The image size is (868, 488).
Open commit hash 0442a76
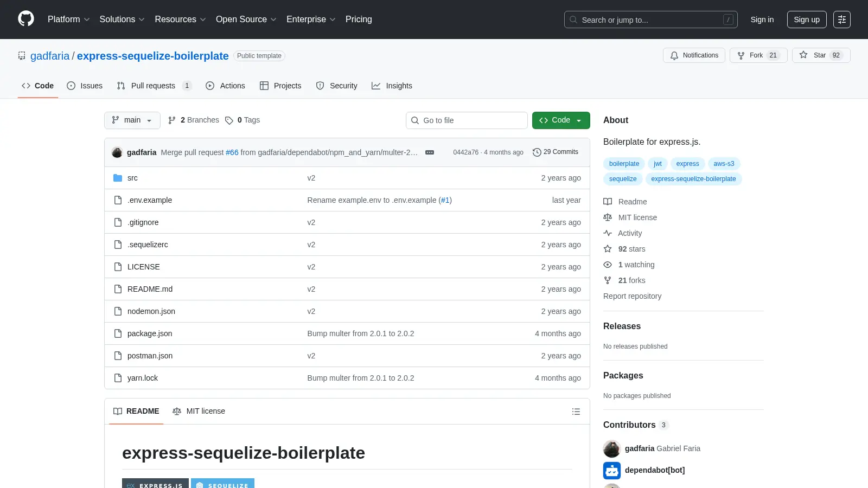click(466, 152)
